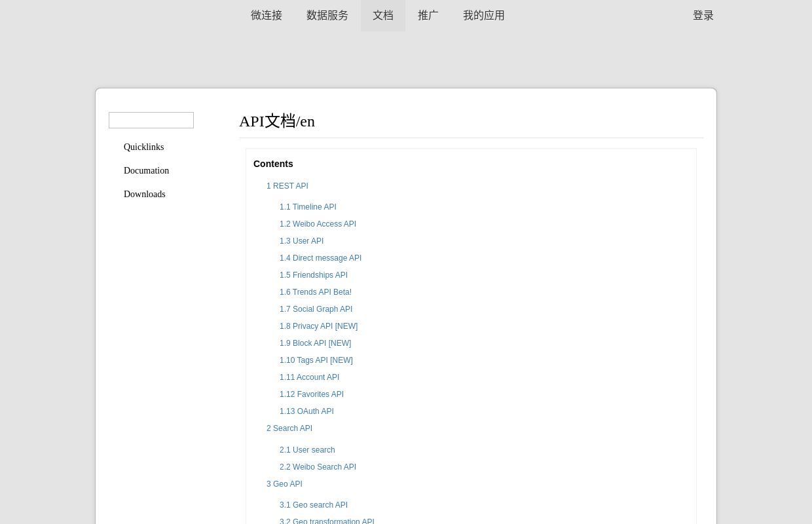Open 1.1 Timeline API link
Screen dimensions: 812x524
tap(308, 207)
